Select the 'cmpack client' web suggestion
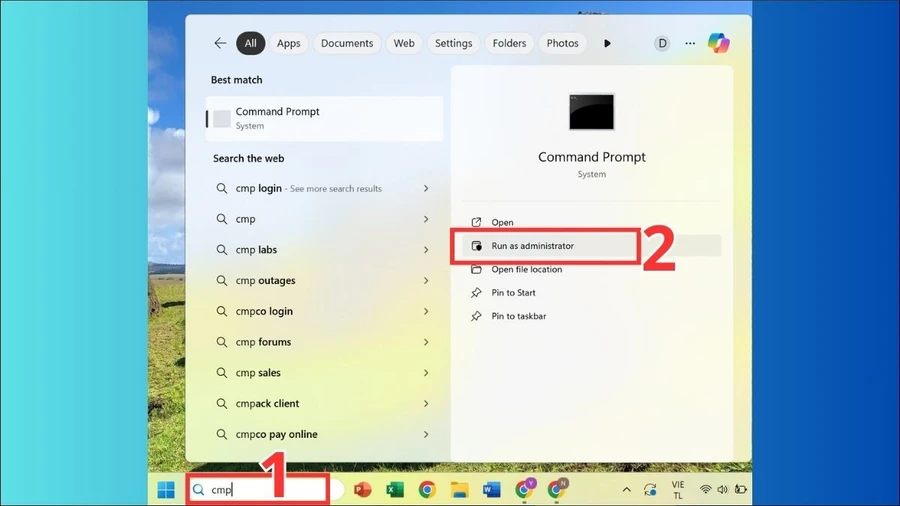Viewport: 900px width, 506px height. click(323, 403)
